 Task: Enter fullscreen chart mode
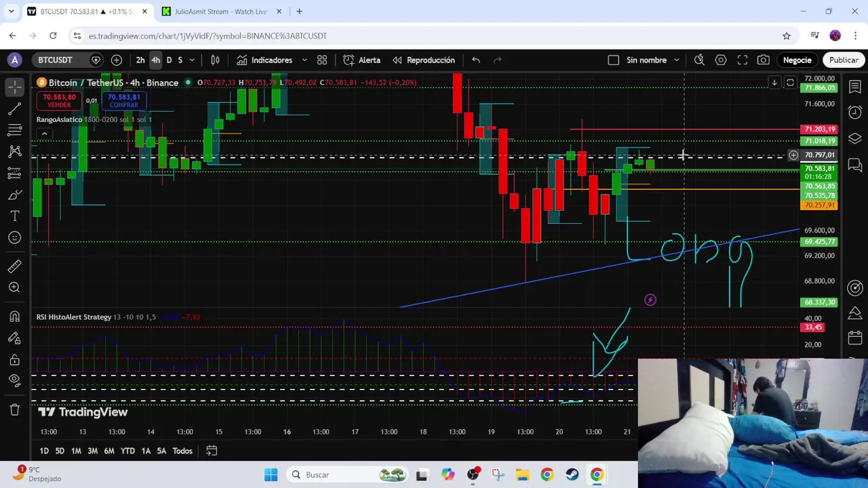coord(743,60)
